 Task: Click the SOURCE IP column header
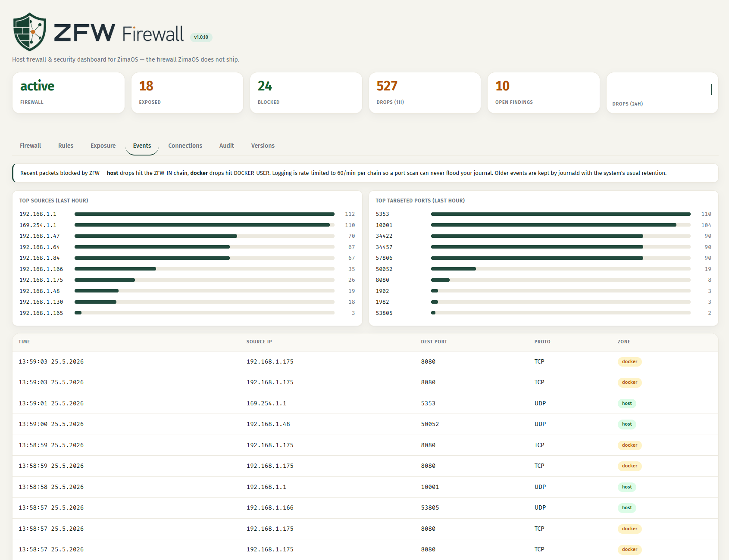(x=259, y=342)
